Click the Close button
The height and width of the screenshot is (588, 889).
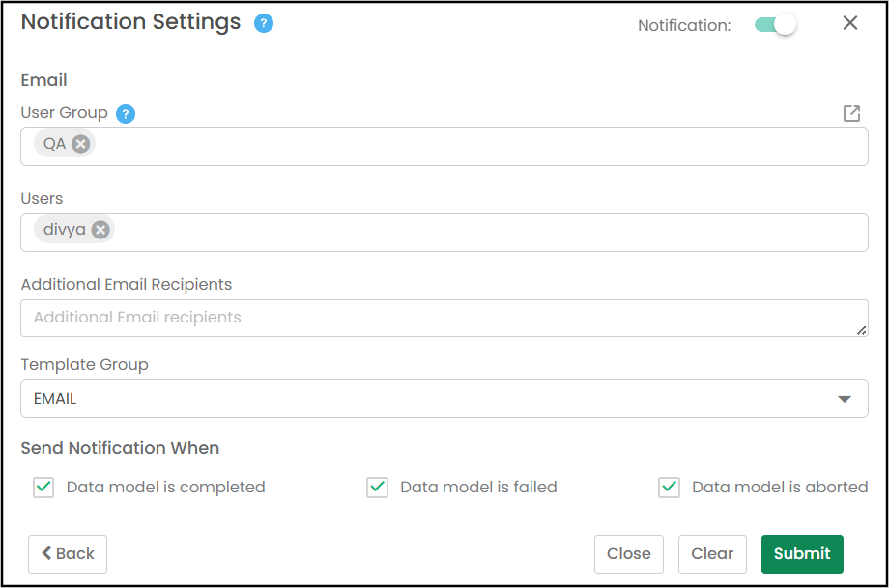pyautogui.click(x=629, y=554)
